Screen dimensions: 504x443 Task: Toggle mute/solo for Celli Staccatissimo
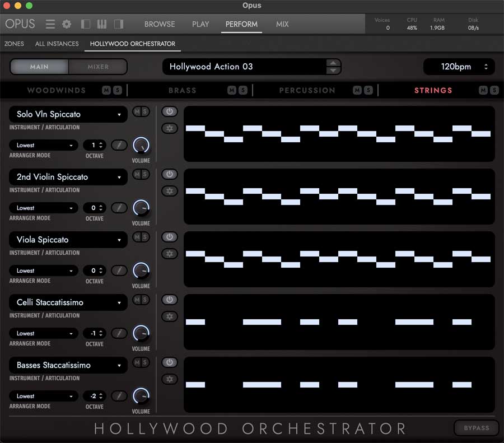coord(141,300)
